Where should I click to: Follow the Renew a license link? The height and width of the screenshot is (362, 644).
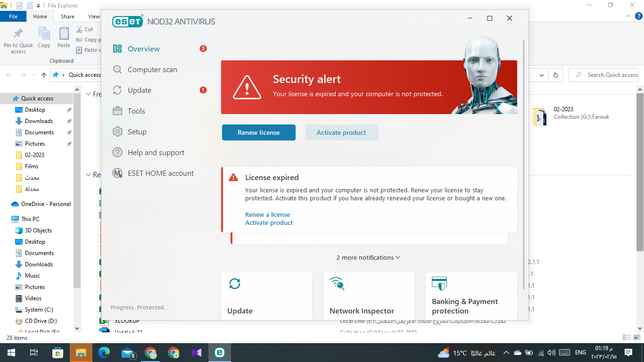click(x=268, y=214)
